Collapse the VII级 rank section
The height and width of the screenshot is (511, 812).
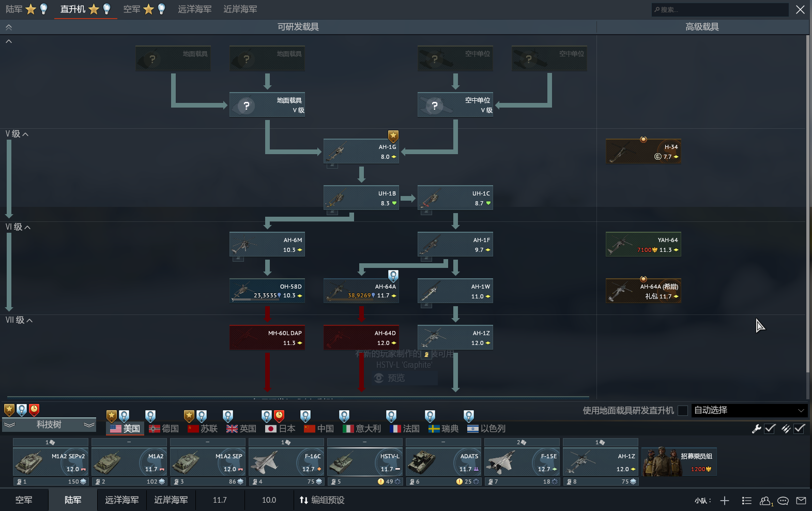[x=19, y=320]
